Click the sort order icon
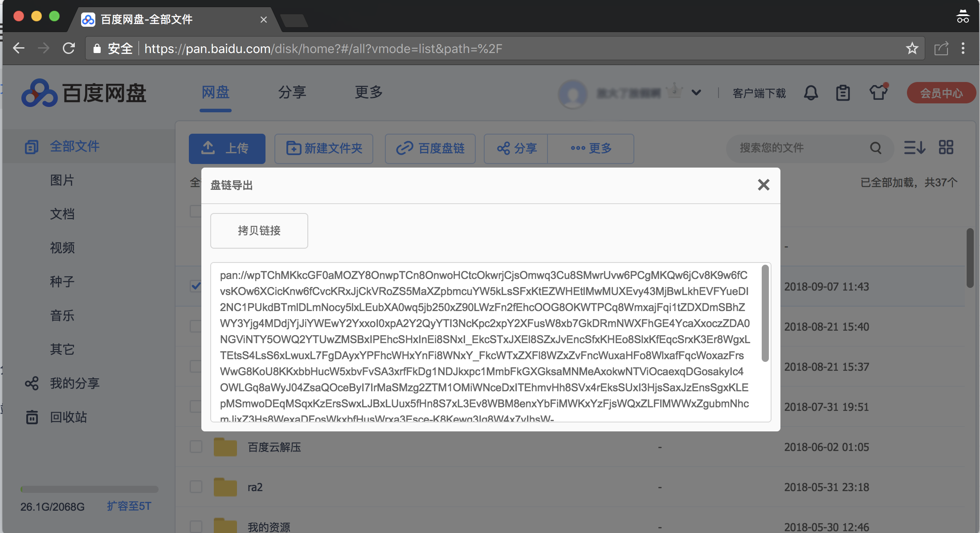 915,148
